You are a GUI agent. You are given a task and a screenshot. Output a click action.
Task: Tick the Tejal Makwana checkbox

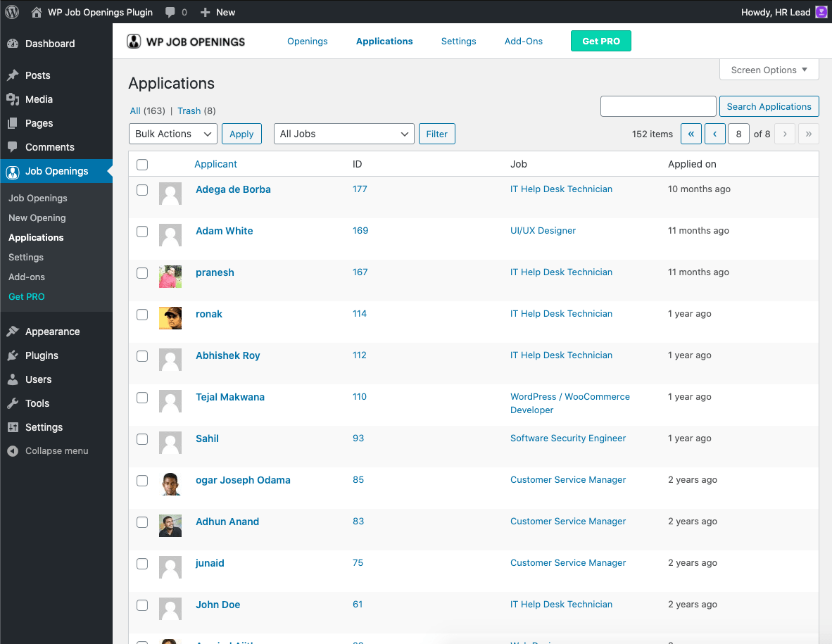[142, 398]
